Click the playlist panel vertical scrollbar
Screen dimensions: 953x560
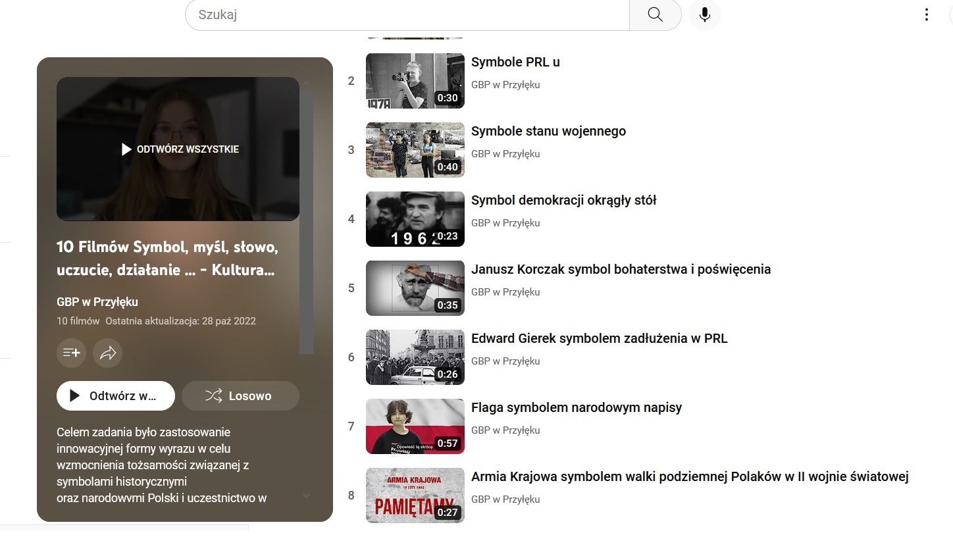[306, 222]
